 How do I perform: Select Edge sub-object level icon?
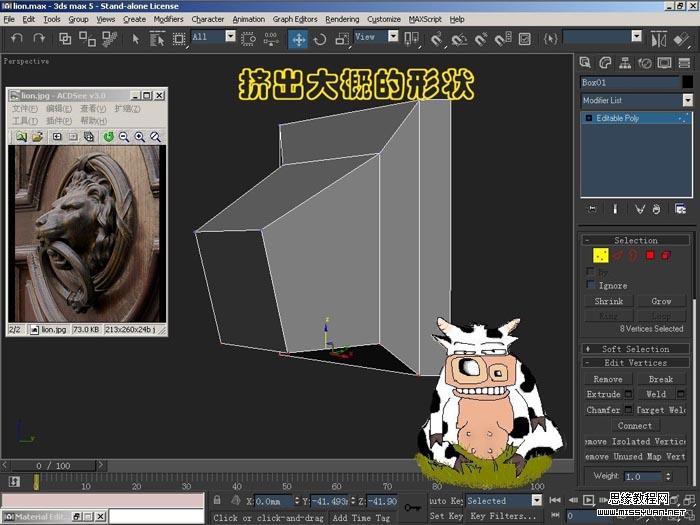[618, 255]
